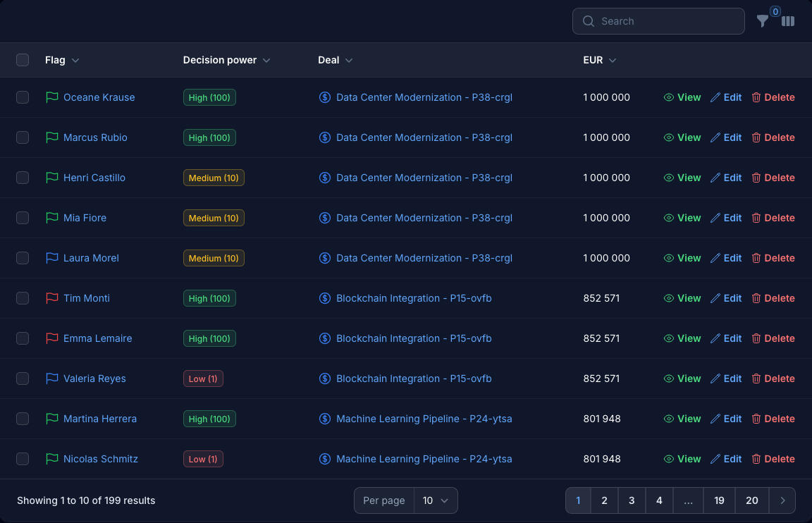Click the green flag beside Oceane Krause
Screen dimensions: 812x523
pyautogui.click(x=51, y=97)
